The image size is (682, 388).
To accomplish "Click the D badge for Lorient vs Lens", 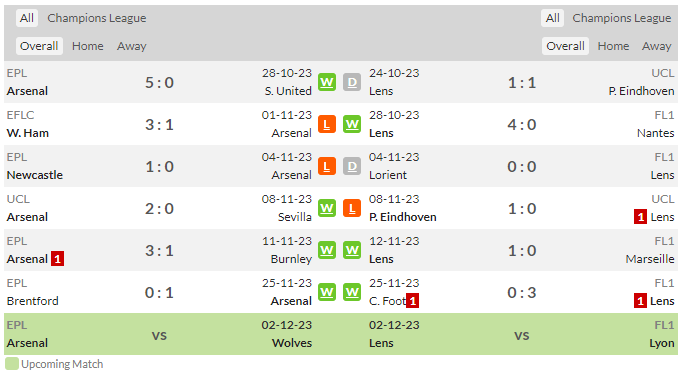I will (352, 166).
